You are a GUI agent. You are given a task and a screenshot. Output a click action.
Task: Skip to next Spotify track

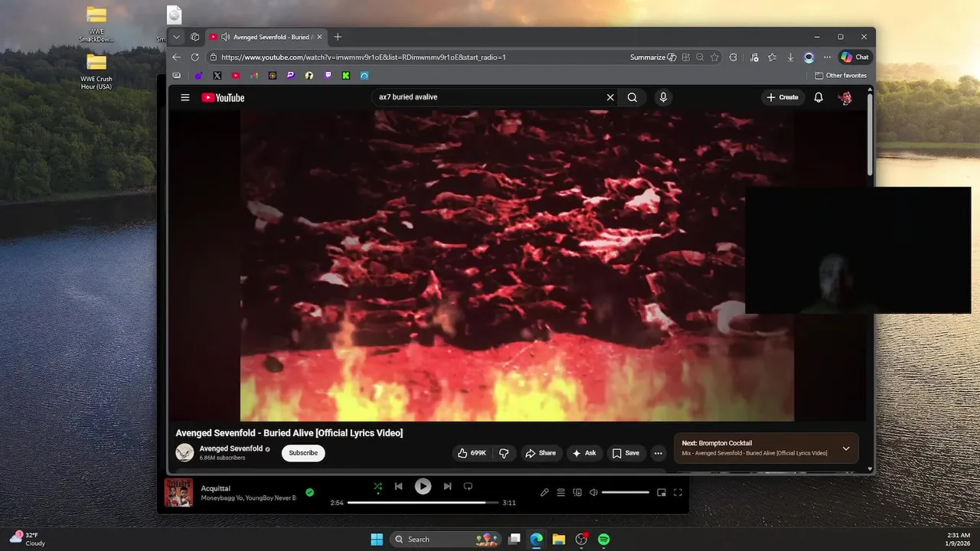447,486
